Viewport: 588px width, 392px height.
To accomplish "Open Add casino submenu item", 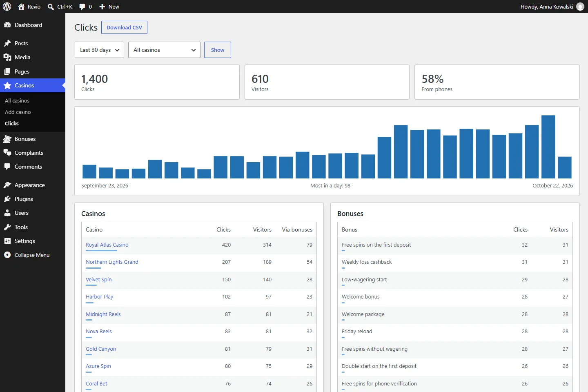I will click(x=18, y=112).
